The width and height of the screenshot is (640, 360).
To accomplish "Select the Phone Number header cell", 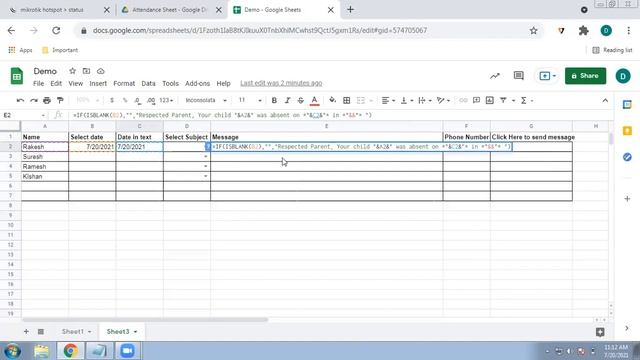I will pos(467,137).
